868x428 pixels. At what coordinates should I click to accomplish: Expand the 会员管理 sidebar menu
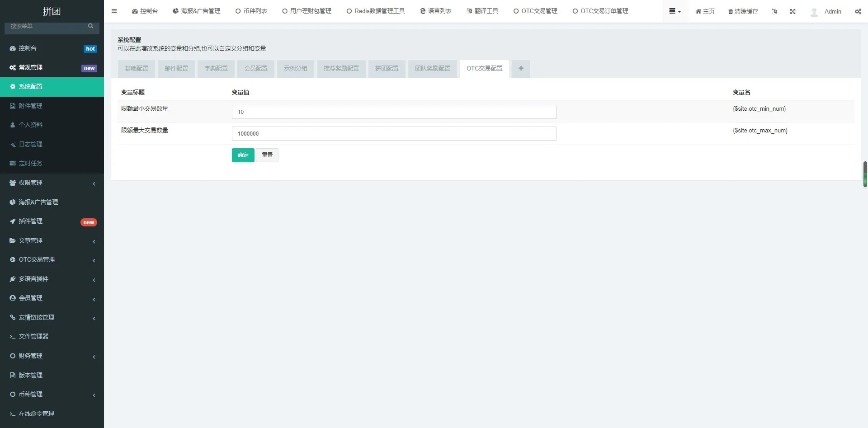pos(52,298)
